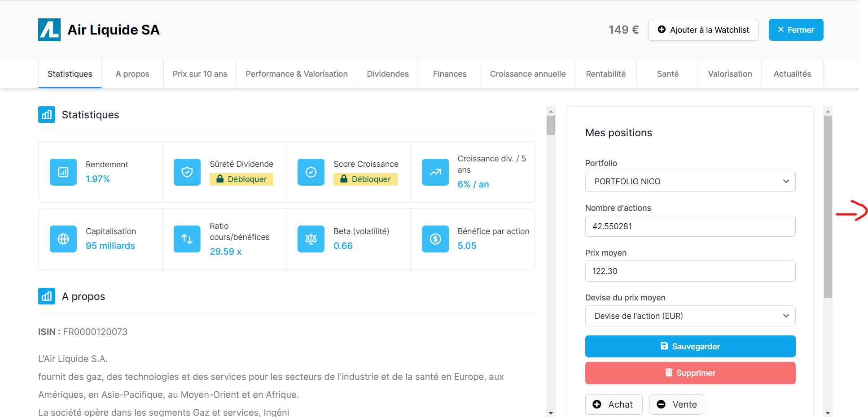Open the Croissance annuelle tab
Viewport: 868px width, 417px height.
(x=528, y=74)
